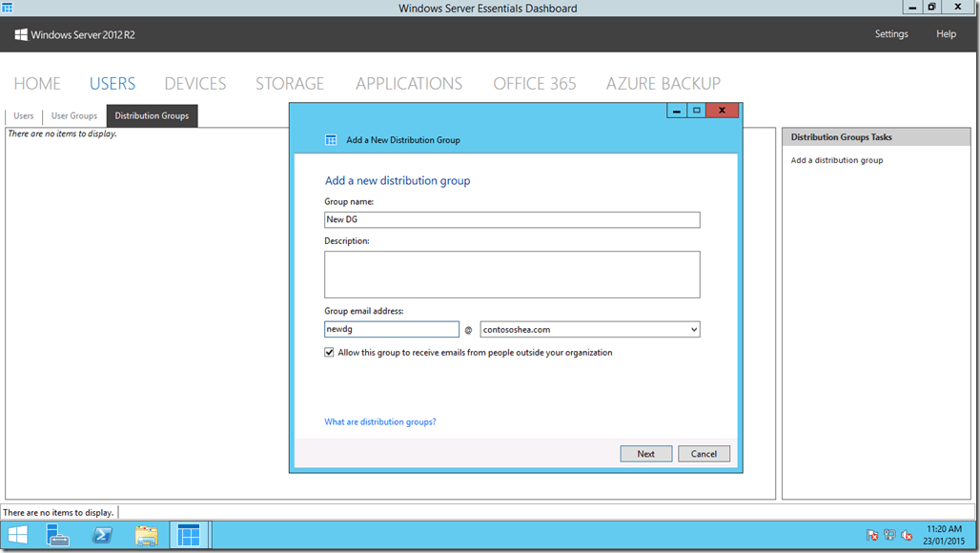The height and width of the screenshot is (553, 980).
Task: Click the Action Center flag icon in system tray
Action: pos(870,535)
